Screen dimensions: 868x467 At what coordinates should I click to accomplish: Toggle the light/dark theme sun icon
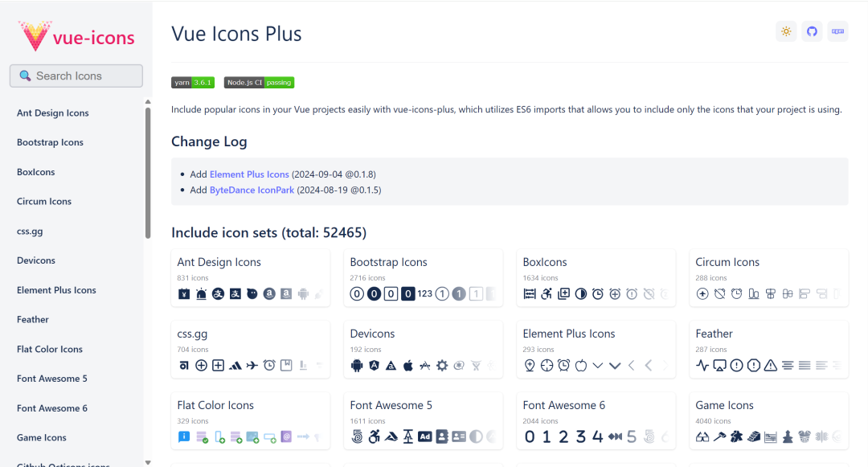(x=786, y=31)
